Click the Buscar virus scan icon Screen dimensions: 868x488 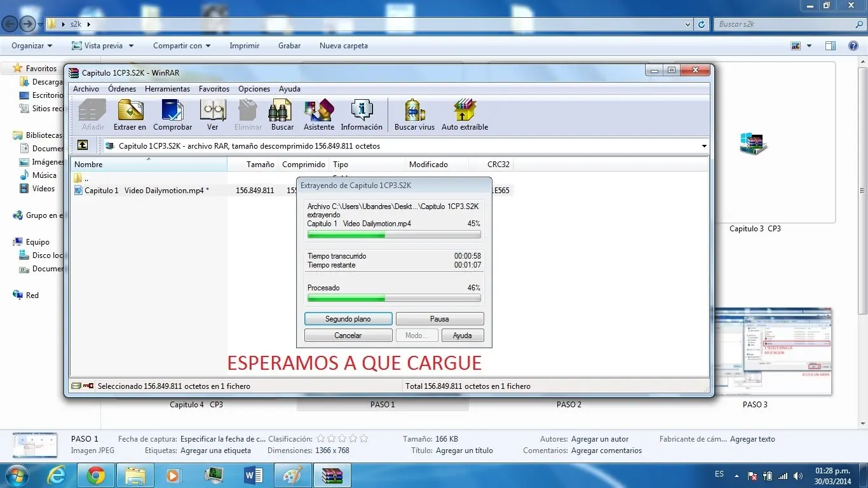tap(414, 115)
